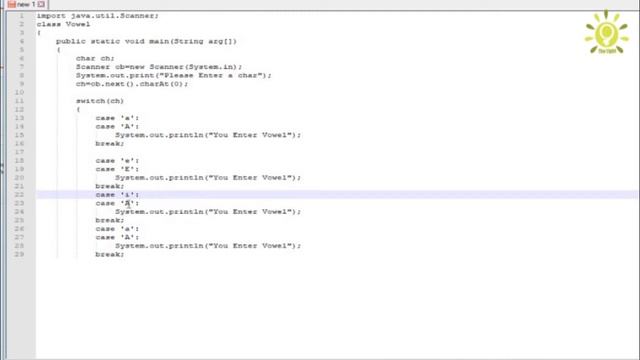This screenshot has height=360, width=640.
Task: Click the println statement on line 24
Action: (x=208, y=212)
